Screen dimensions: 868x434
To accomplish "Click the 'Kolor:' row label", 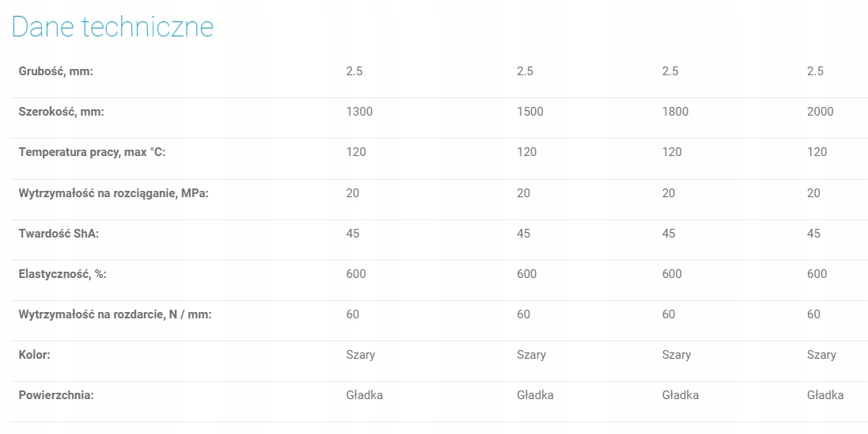I will (x=34, y=355).
